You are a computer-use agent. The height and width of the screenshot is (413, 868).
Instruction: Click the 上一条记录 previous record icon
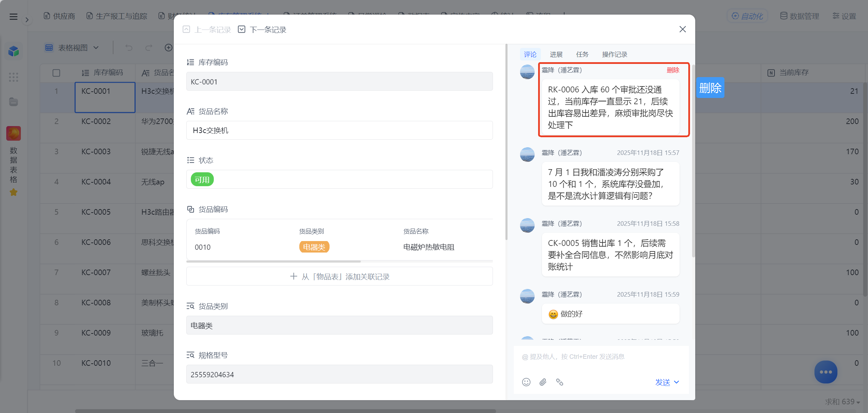pos(186,30)
